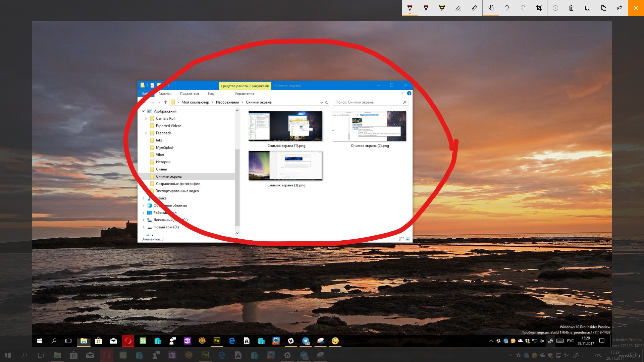644x362 pixels.
Task: Click the undo arrow icon
Action: [x=506, y=8]
